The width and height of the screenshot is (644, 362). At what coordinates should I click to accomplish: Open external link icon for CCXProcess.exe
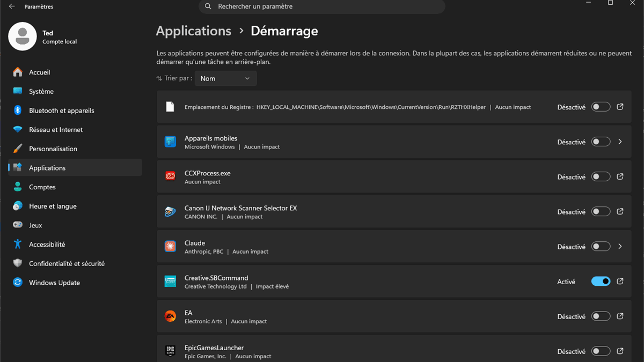coord(620,176)
